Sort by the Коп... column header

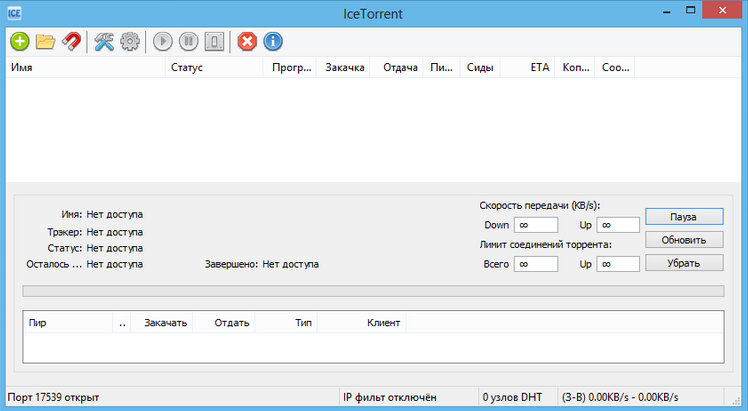(x=575, y=67)
